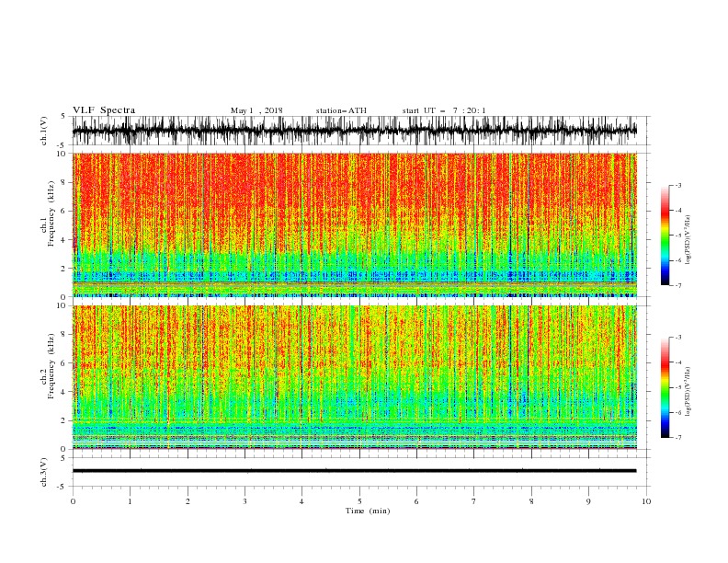728x563 pixels.
Task: Click the 'station=ATH' label
Action: [x=341, y=110]
